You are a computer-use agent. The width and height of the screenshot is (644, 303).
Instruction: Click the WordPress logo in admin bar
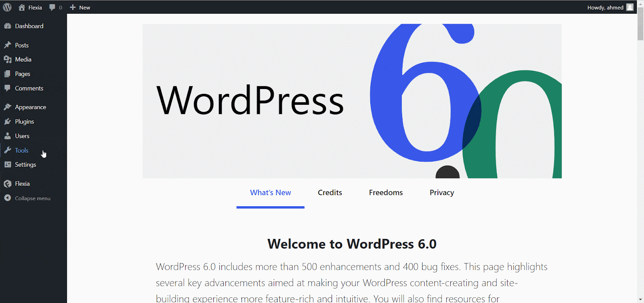coord(7,7)
